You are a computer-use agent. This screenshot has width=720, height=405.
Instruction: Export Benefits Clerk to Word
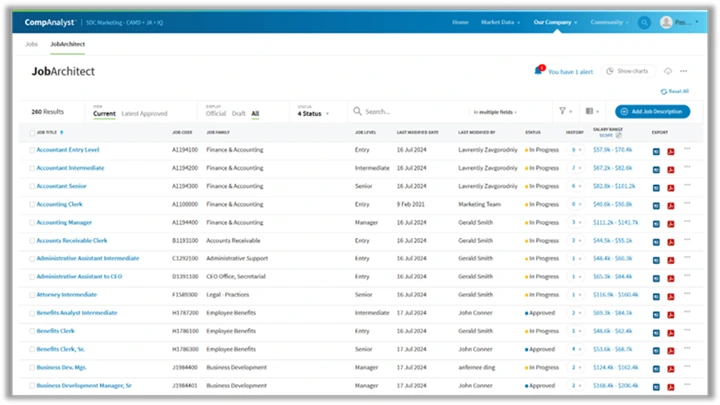656,333
